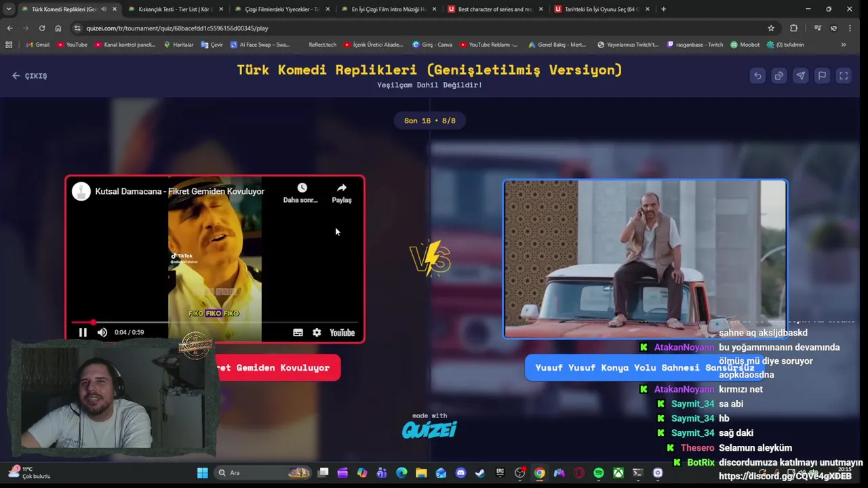Click the report flag icon
The width and height of the screenshot is (868, 488).
click(822, 76)
